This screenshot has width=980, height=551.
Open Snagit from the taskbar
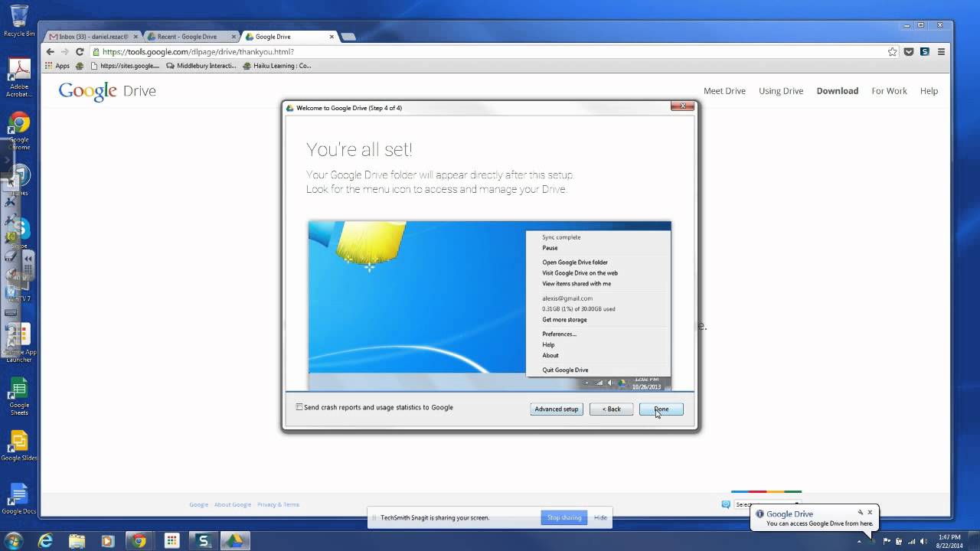203,540
